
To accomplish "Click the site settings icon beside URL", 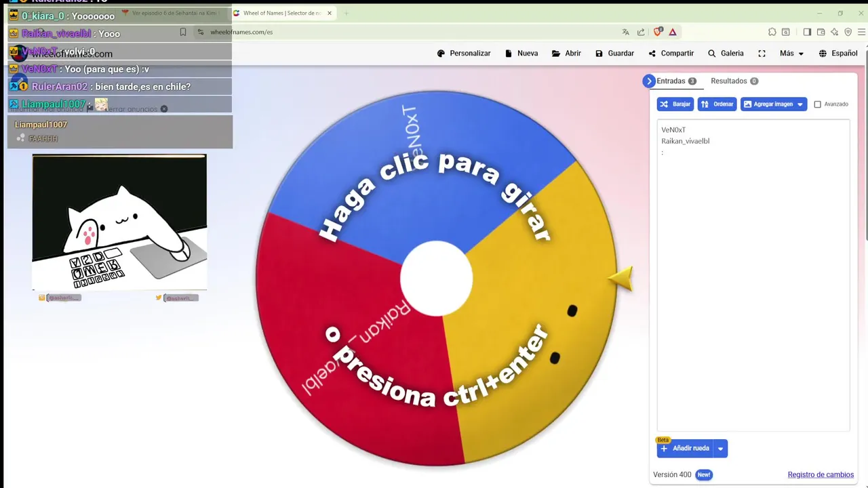I will point(200,32).
